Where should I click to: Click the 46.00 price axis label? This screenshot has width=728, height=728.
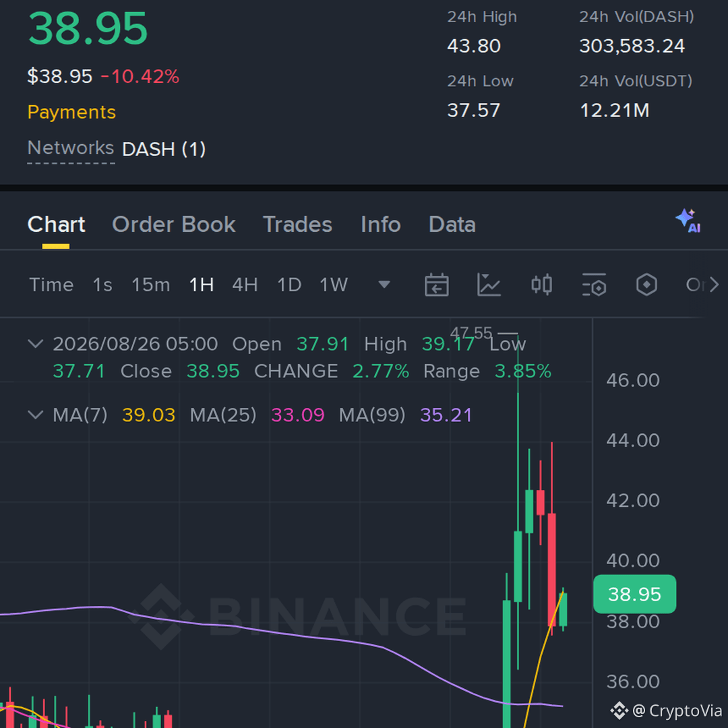pos(633,380)
